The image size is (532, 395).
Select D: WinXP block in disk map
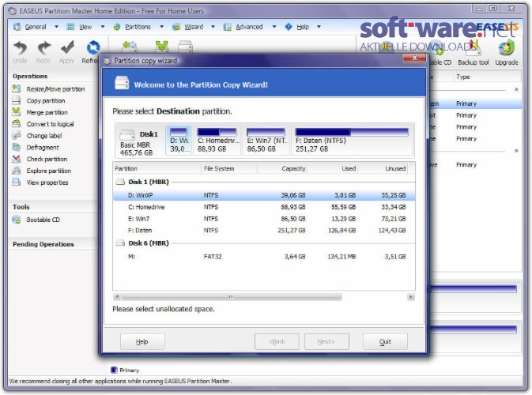pyautogui.click(x=179, y=141)
